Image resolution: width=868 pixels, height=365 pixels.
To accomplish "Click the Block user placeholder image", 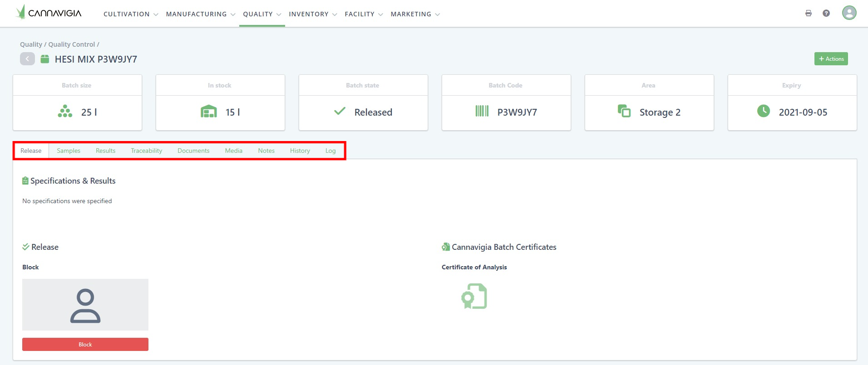I will pyautogui.click(x=85, y=305).
